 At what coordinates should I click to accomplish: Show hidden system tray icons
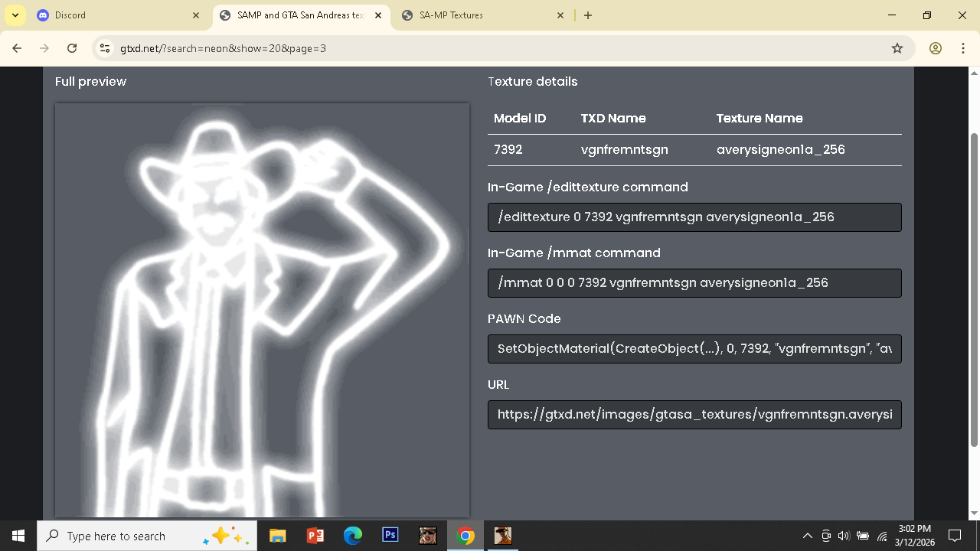(x=807, y=536)
